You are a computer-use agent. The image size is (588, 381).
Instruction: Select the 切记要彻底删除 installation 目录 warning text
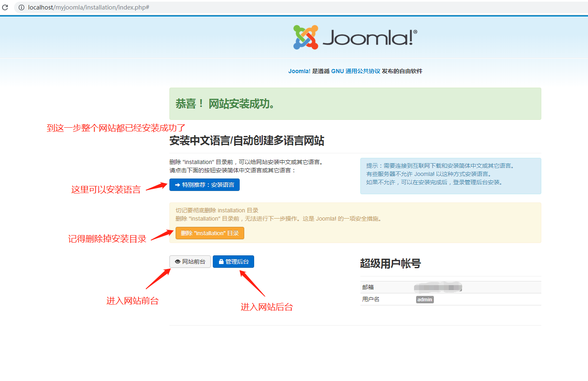pos(217,210)
